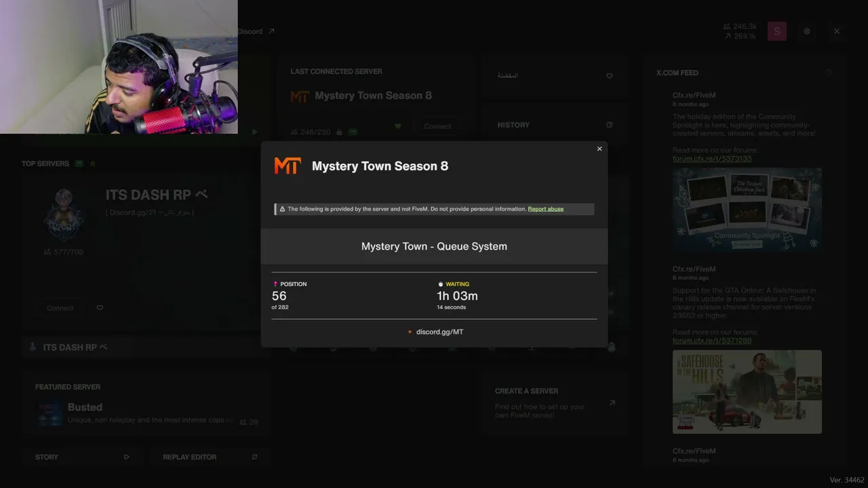Viewport: 868px width, 488px height.
Task: Click the streamer webcam overlay
Action: click(119, 66)
